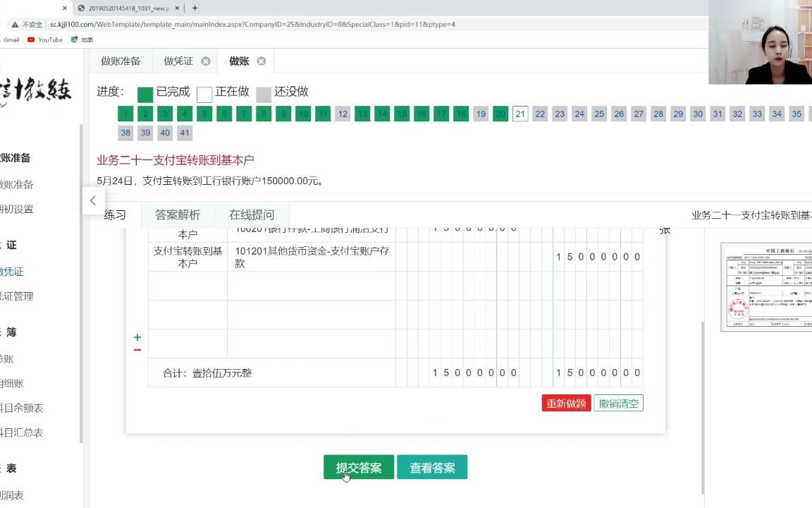Click the 提交答案 button
This screenshot has width=812, height=508.
pyautogui.click(x=358, y=467)
